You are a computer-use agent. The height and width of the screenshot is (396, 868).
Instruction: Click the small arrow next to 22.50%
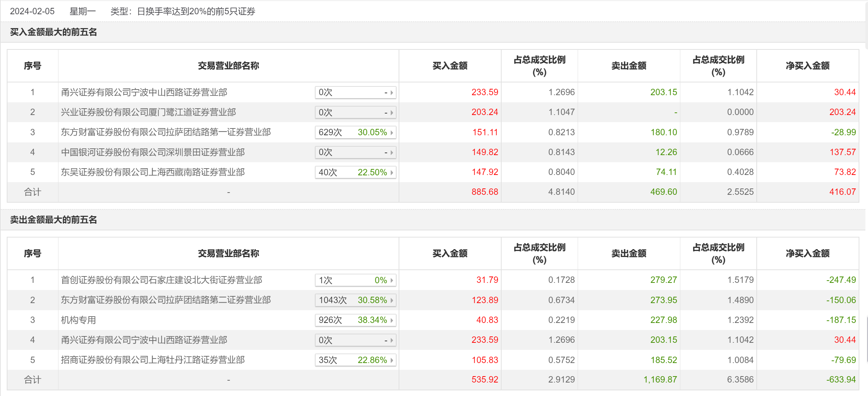coord(392,173)
